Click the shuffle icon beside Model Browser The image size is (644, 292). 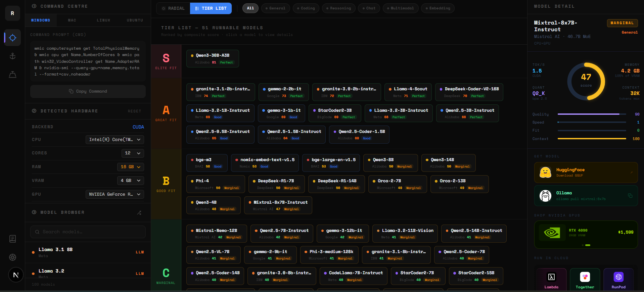(x=139, y=212)
